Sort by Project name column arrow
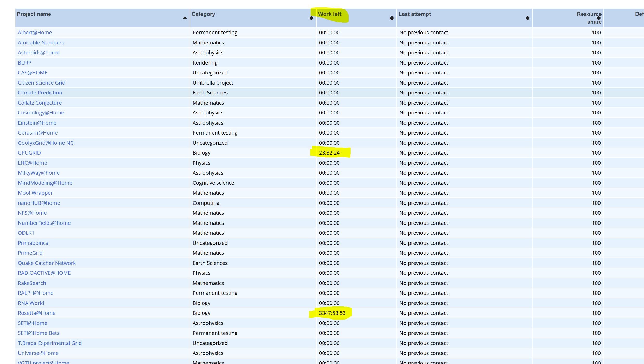 point(185,18)
